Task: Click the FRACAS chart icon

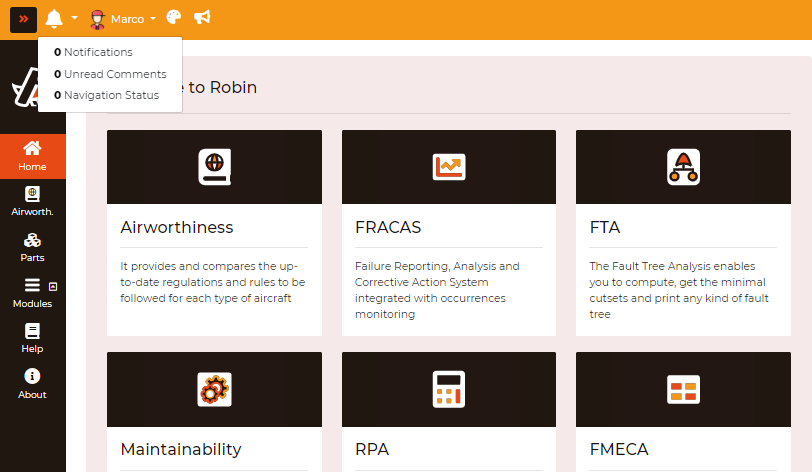Action: [449, 166]
